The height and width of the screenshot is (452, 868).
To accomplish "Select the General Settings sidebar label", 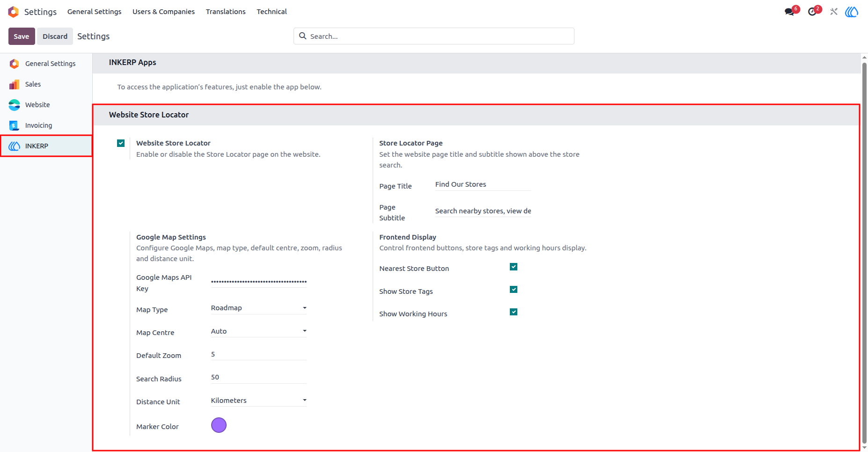I will click(50, 64).
